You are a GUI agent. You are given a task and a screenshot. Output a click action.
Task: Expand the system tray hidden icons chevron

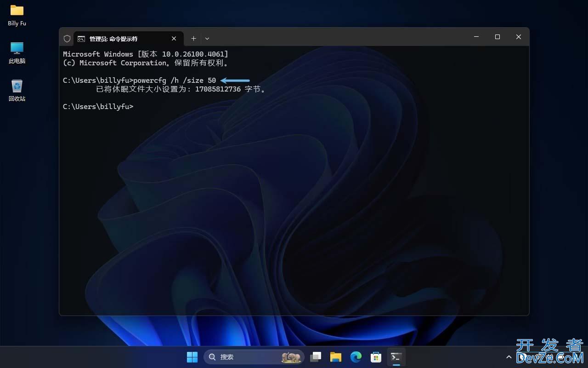coord(509,357)
